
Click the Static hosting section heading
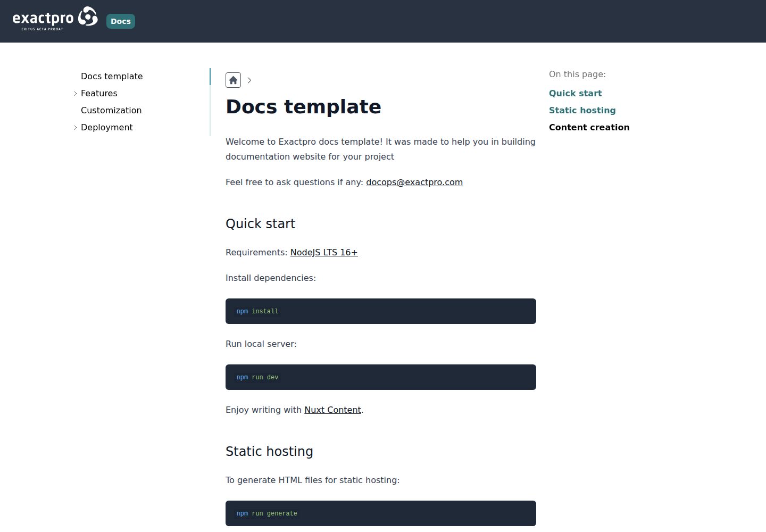pos(269,451)
